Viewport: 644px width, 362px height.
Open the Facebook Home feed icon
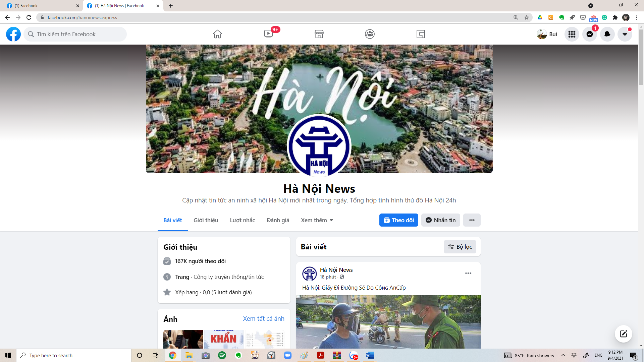pyautogui.click(x=217, y=34)
